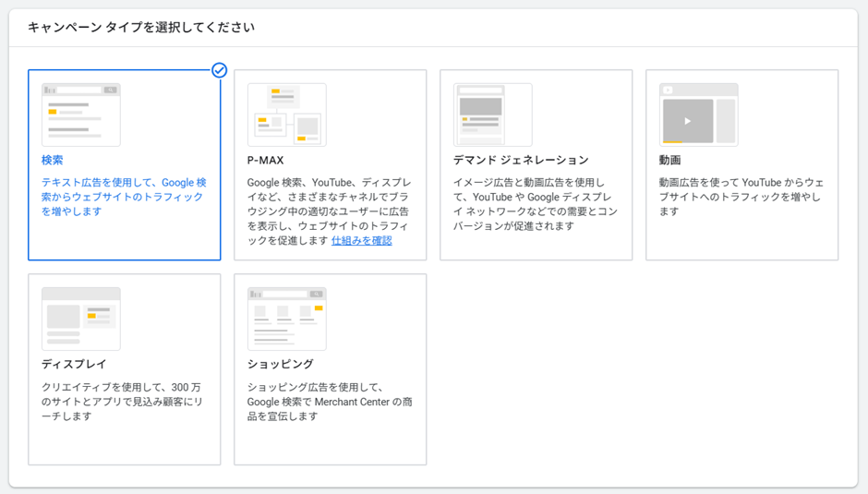Toggle the blue checkmark on the 検索 card
This screenshot has height=494, width=868.
click(x=219, y=70)
